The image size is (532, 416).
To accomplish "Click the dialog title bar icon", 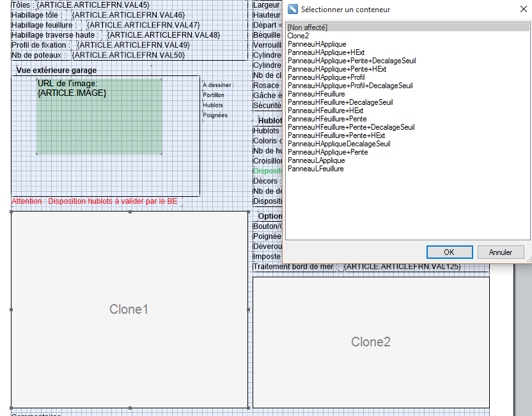I will [x=293, y=10].
